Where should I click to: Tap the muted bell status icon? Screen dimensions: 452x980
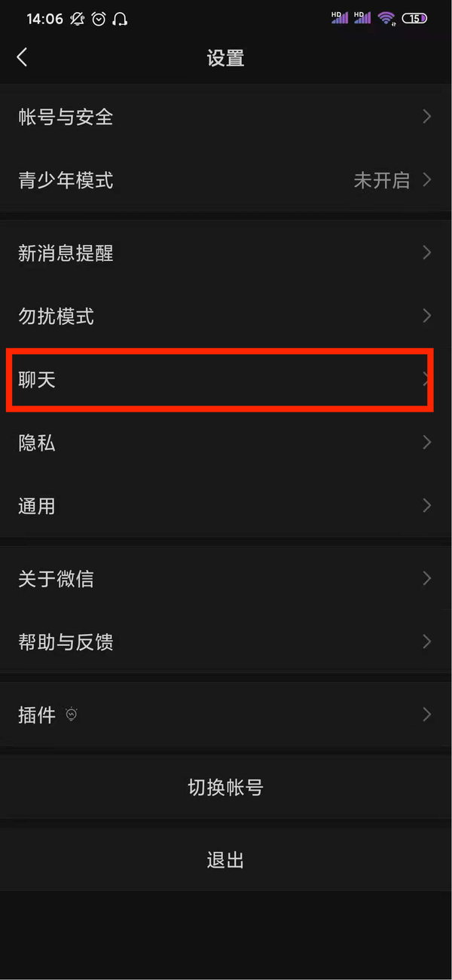tap(77, 19)
